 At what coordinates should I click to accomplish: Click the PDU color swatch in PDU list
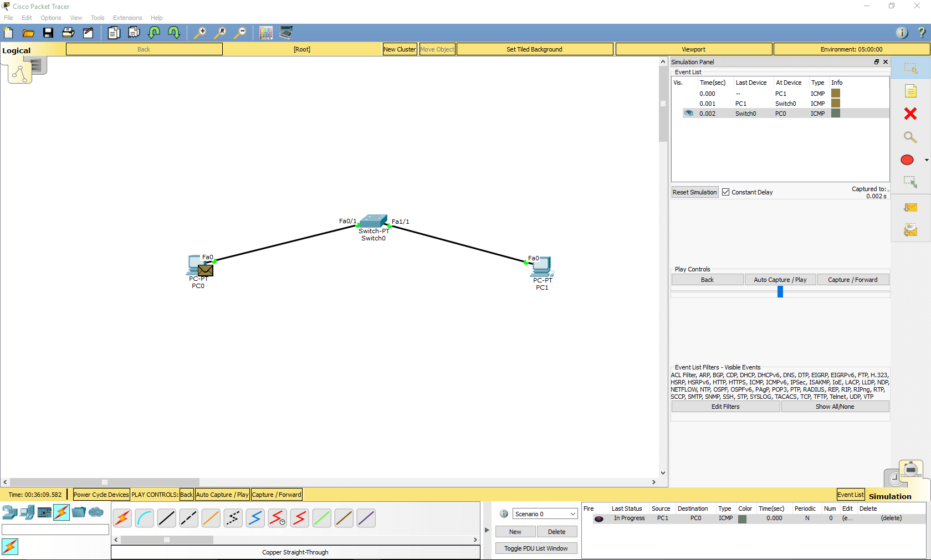[x=742, y=519]
